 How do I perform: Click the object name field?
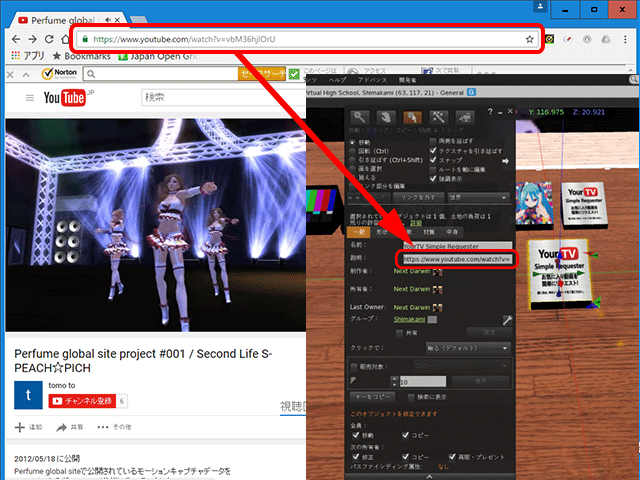457,246
